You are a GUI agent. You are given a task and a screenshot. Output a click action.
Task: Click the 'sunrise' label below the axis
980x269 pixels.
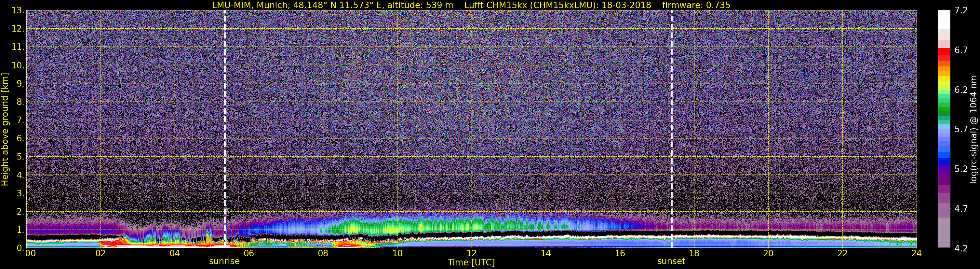point(224,262)
